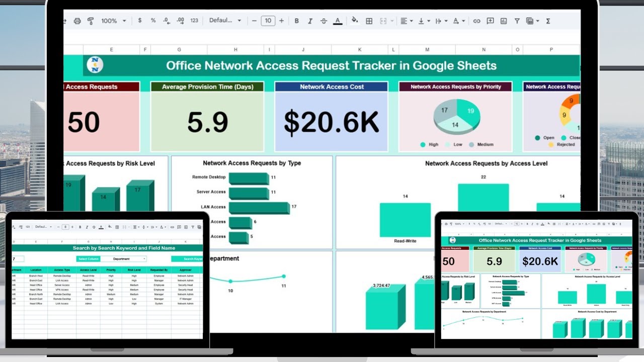
Task: Click the Approver column header on the small laptop
Action: (x=185, y=270)
